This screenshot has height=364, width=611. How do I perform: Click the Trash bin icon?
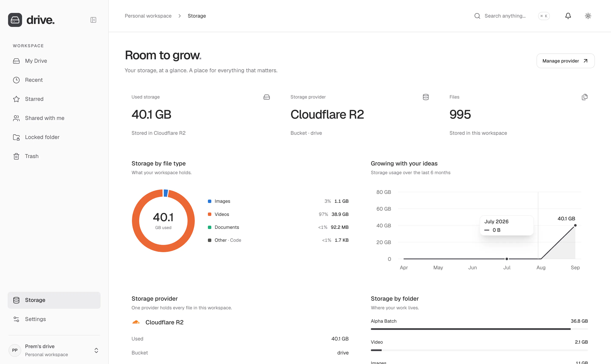coord(16,156)
